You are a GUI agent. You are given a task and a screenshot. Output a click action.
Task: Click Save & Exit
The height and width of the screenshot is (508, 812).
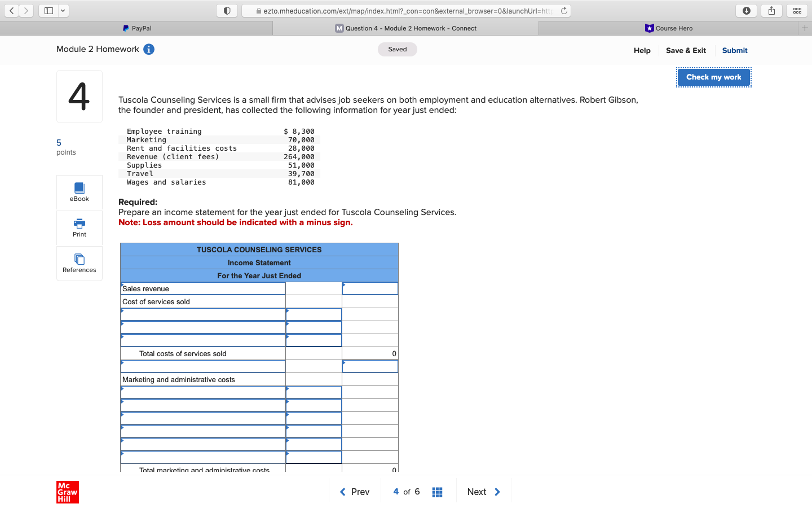[x=686, y=50]
